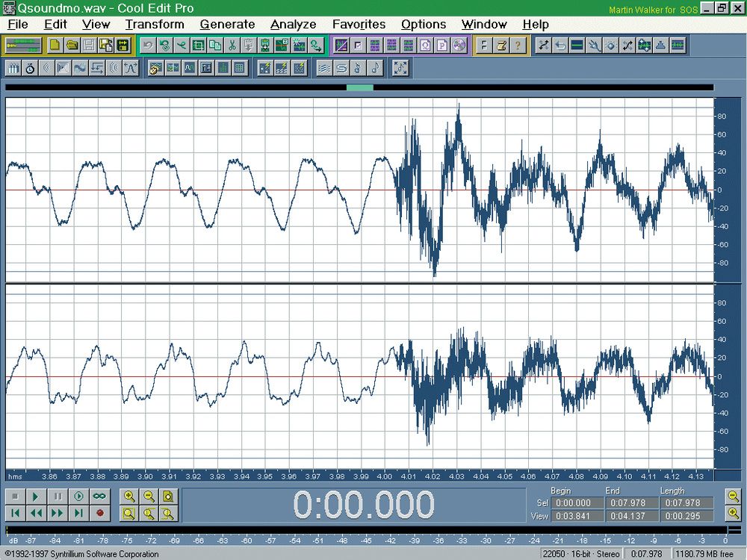Viewport: 747px width, 560px height.
Task: Click the Stop transport button
Action: [x=15, y=497]
